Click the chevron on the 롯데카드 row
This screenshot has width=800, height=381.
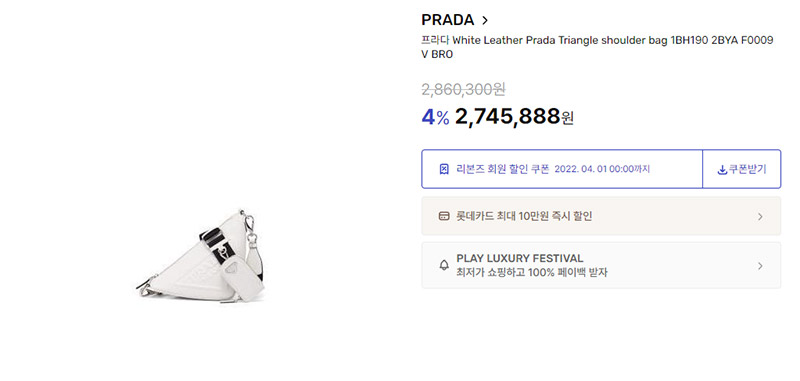pos(760,217)
